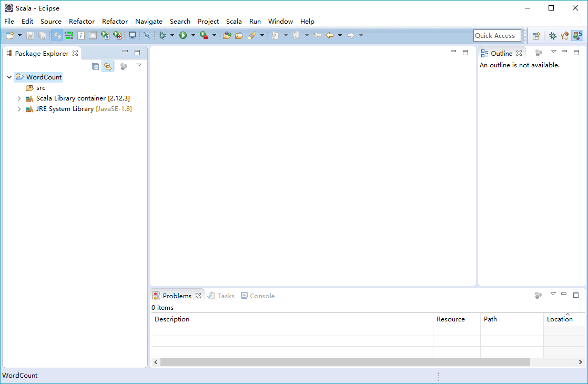
Task: Focus the Quick Access field
Action: point(497,36)
